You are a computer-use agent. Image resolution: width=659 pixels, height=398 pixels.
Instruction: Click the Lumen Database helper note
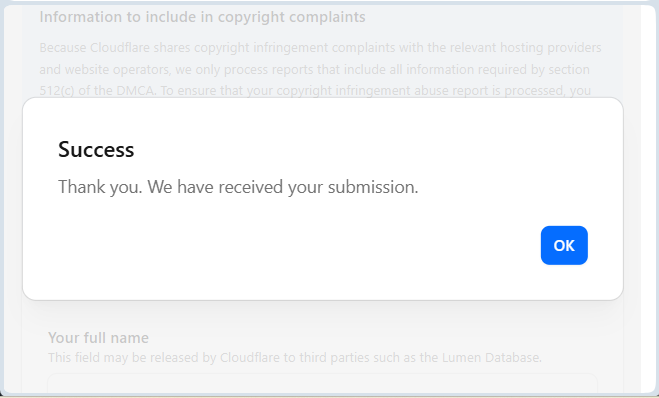pos(295,358)
